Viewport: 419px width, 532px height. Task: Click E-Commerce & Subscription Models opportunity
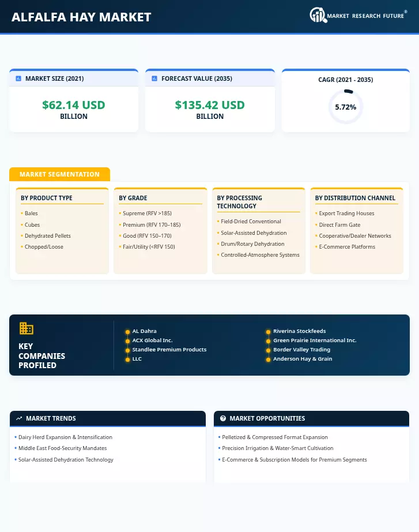pos(295,460)
